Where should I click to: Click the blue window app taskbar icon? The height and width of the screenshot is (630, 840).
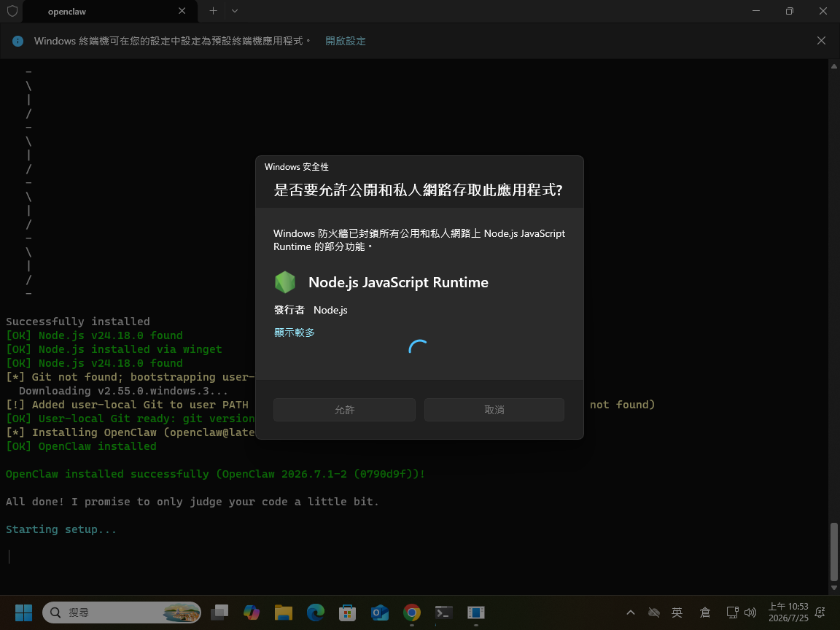[x=475, y=612]
